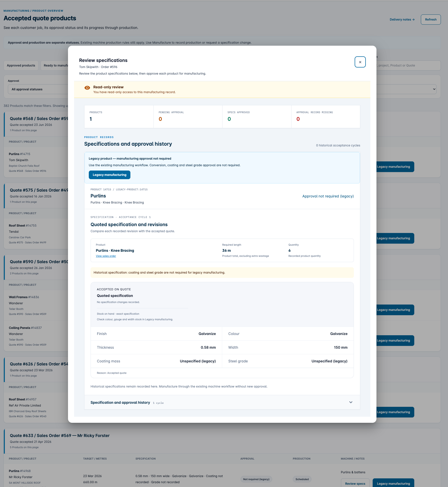This screenshot has height=487, width=448.
Task: Click Legacy manufacturing for Purlins #14968
Action: [393, 483]
